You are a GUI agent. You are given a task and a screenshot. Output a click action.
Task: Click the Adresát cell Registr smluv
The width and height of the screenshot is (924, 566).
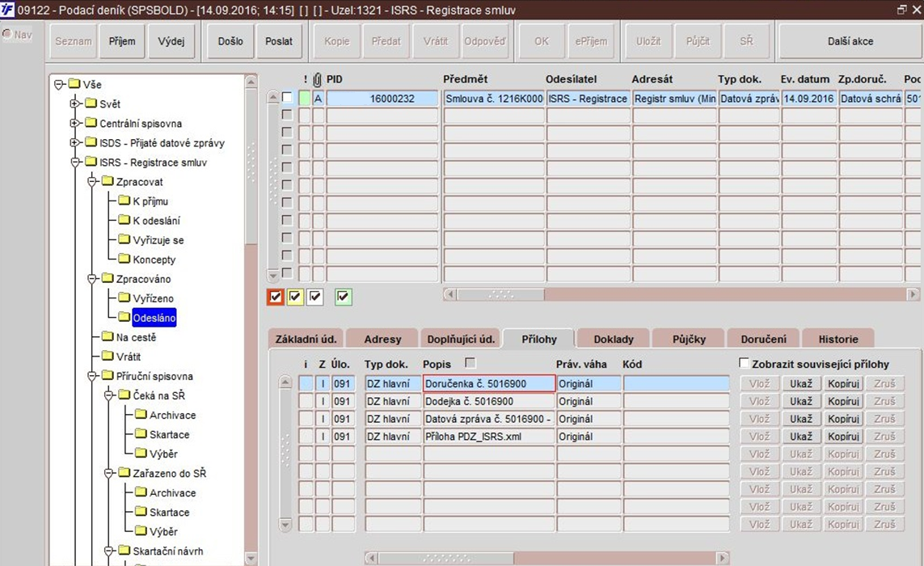(x=675, y=99)
